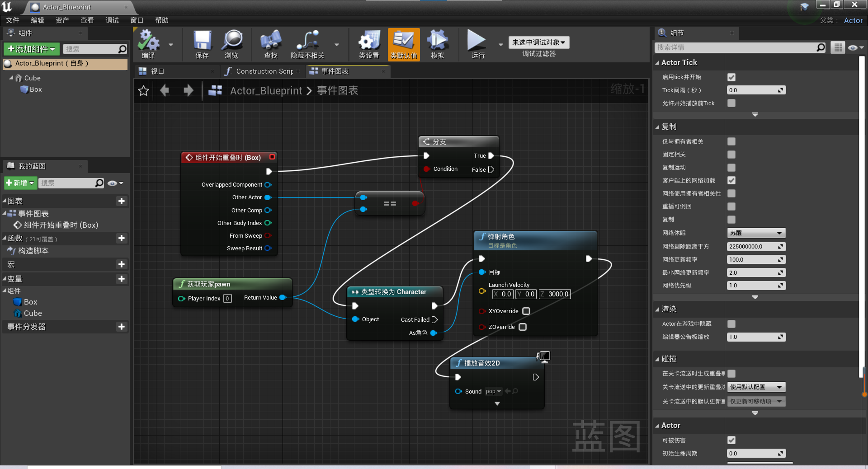Click the 播放音效2D node monitor icon
Viewport: 868px width, 469px height.
544,356
